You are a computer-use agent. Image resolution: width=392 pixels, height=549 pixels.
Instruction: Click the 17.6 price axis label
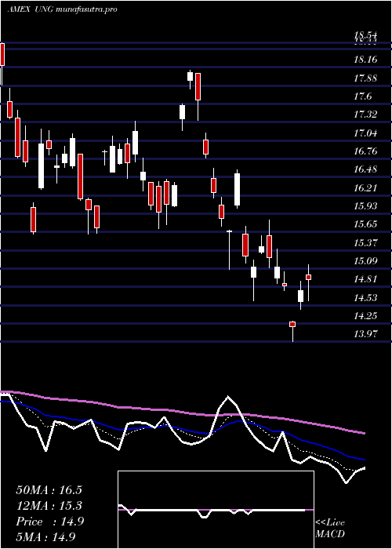point(362,96)
